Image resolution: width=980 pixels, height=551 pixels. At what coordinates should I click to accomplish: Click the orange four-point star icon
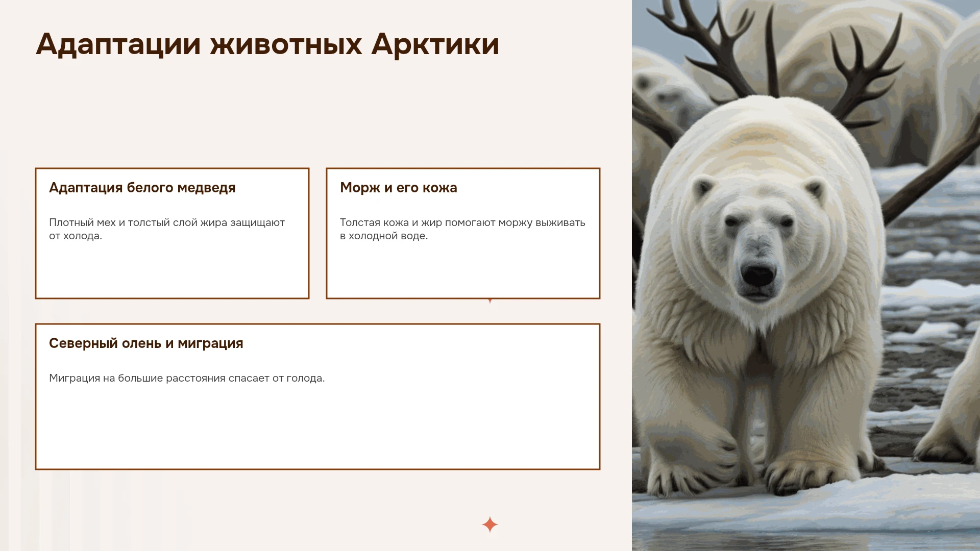tap(490, 524)
